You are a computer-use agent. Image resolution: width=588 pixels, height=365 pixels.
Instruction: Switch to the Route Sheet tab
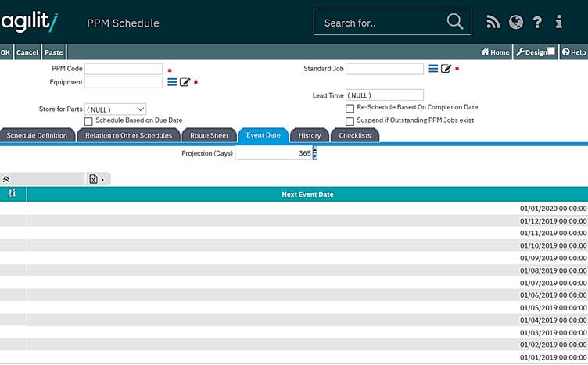(209, 135)
